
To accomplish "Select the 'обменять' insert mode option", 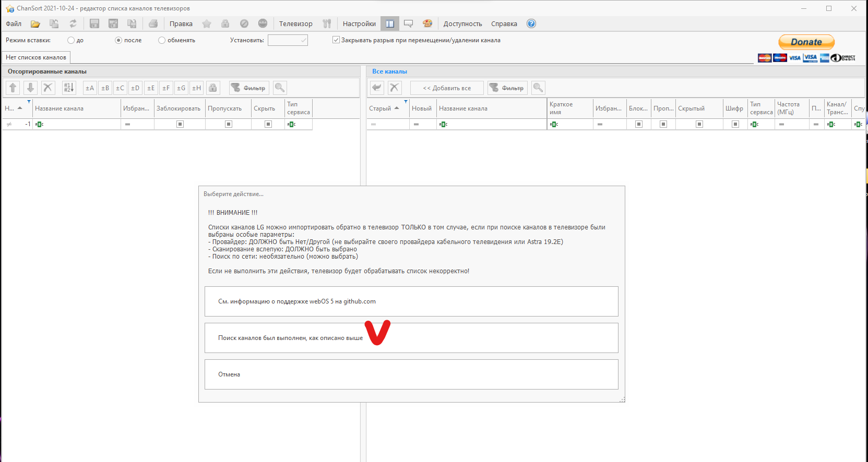I will coord(162,40).
